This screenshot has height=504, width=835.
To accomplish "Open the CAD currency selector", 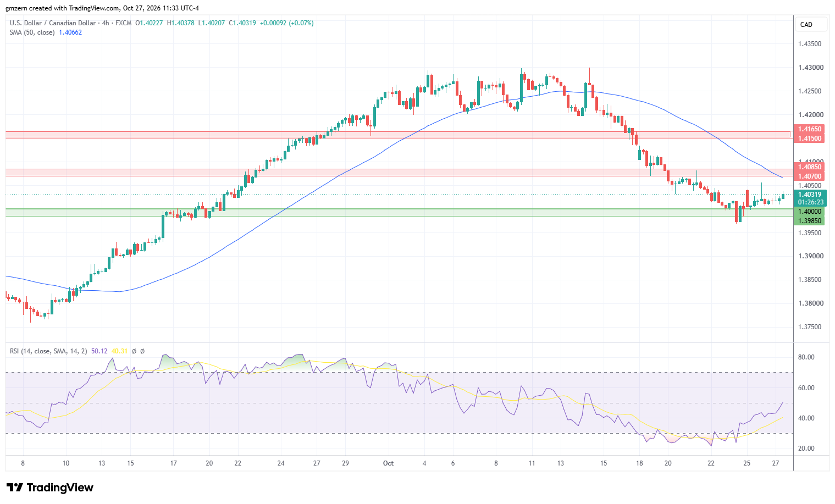I will pyautogui.click(x=811, y=24).
